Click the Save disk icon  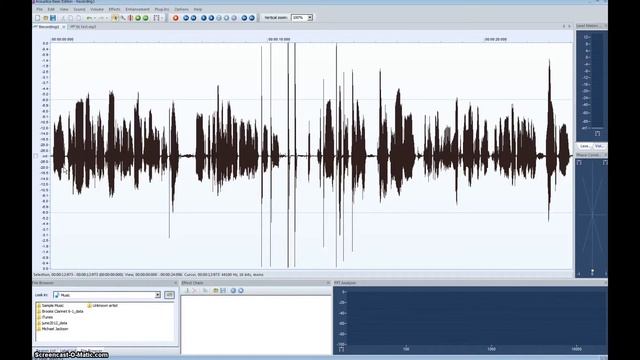(53, 18)
